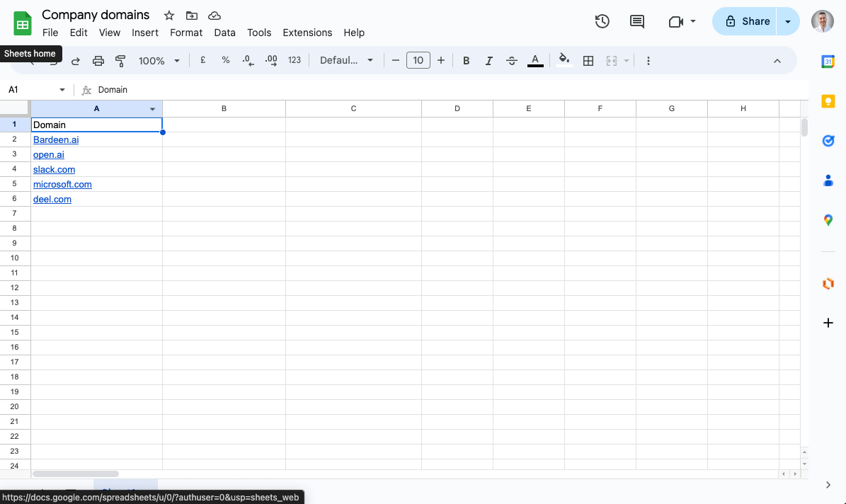Open version history clock icon
This screenshot has width=846, height=504.
[602, 21]
